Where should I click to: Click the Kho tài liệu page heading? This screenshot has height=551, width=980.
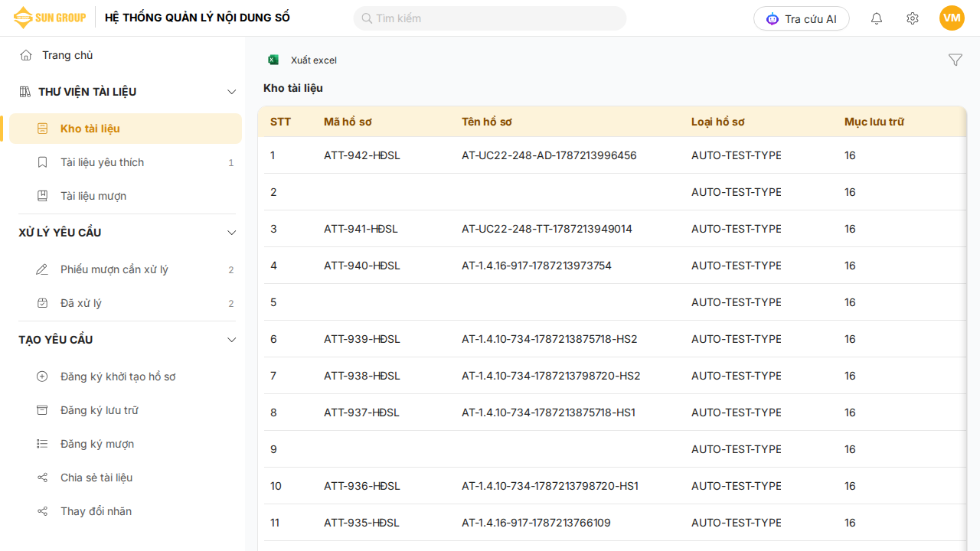click(x=293, y=88)
